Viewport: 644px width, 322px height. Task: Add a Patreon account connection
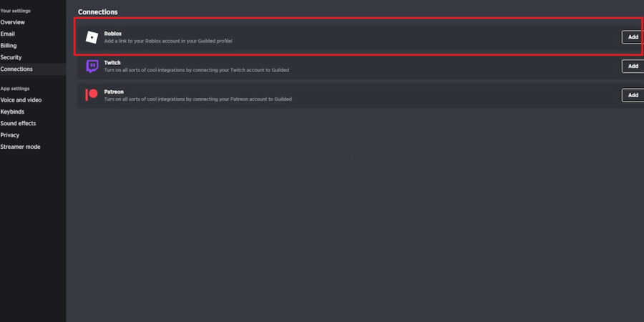tap(633, 95)
